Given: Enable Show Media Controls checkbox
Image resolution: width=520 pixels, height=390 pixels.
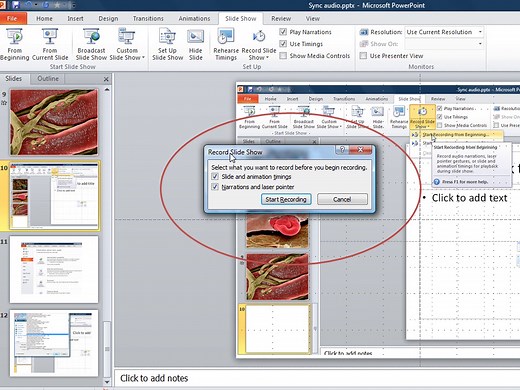Looking at the screenshot, I should click(x=283, y=56).
